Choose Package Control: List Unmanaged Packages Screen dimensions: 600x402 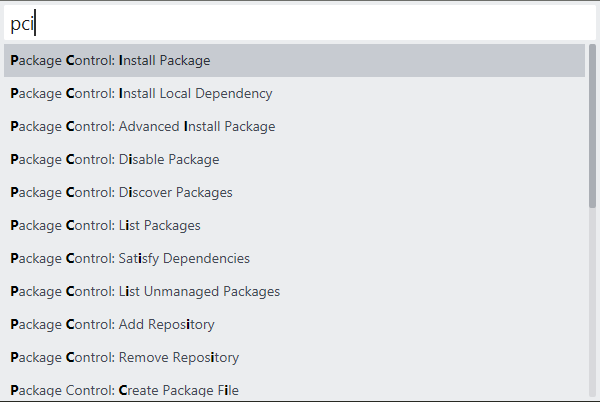[x=294, y=291]
